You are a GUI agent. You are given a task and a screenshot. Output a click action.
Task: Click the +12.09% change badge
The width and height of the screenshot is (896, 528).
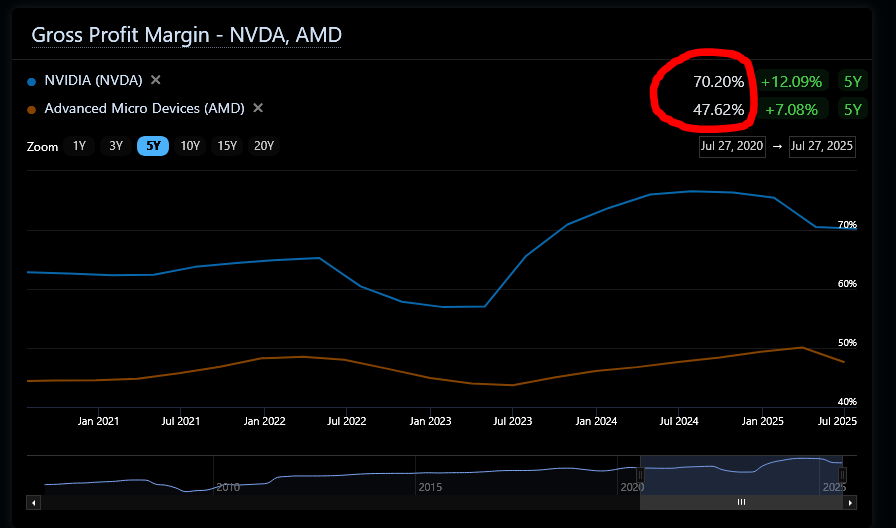tap(791, 82)
